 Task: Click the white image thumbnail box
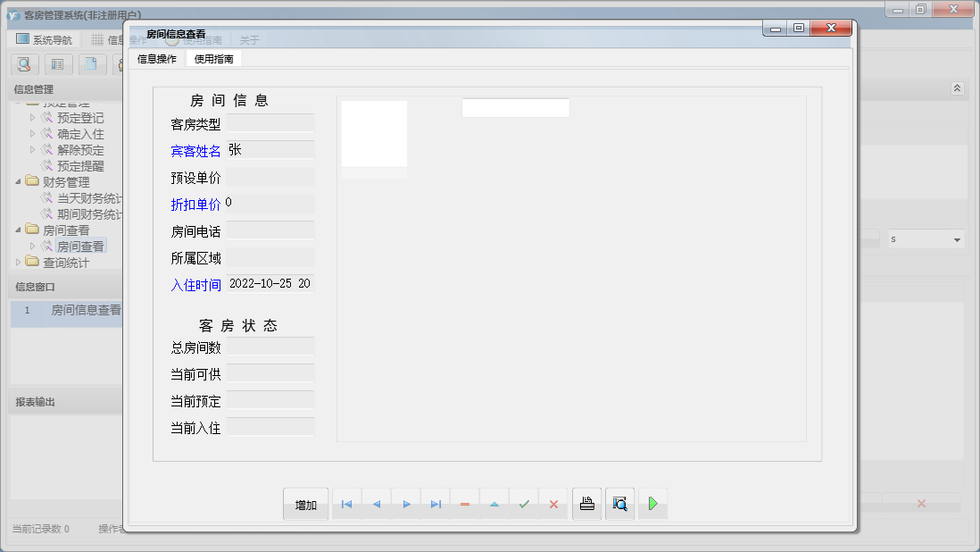(374, 134)
